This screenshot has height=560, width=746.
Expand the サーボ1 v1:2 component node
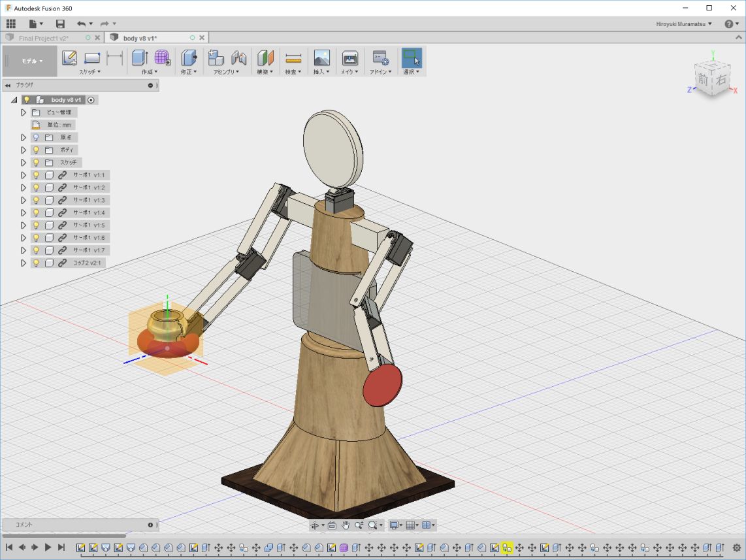(23, 188)
